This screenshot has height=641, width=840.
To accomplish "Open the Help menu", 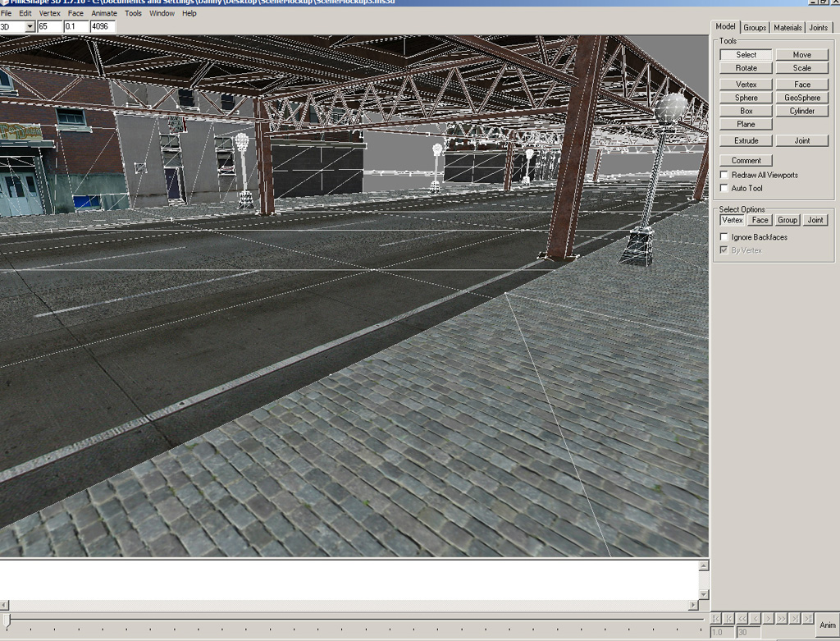I will (189, 13).
